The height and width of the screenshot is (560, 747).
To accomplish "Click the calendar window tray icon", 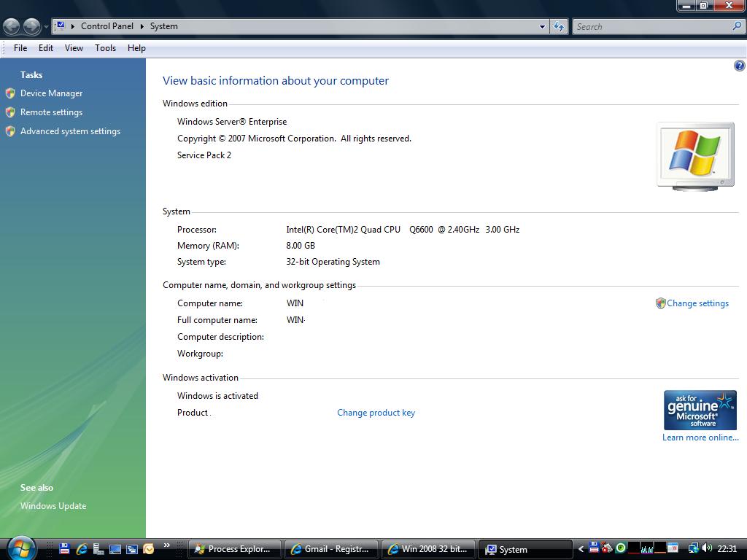I will coord(673,548).
